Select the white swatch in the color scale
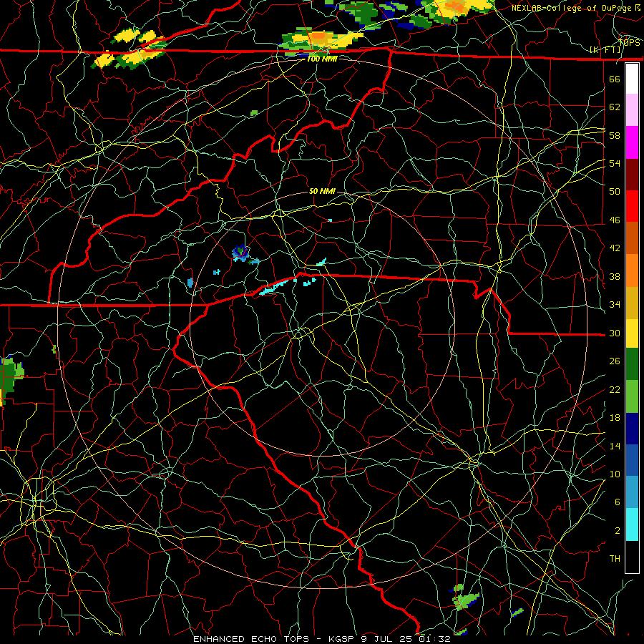Screen dimensions: 644x644 (x=632, y=79)
